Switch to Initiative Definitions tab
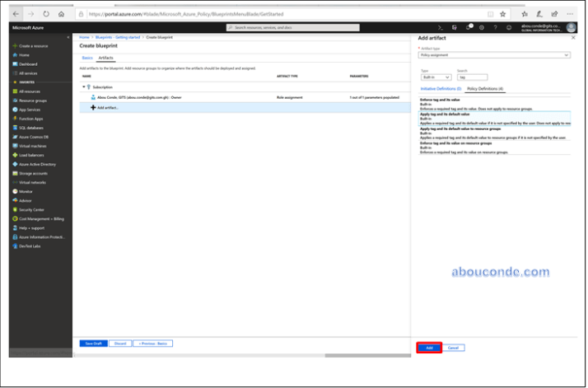 (x=441, y=88)
